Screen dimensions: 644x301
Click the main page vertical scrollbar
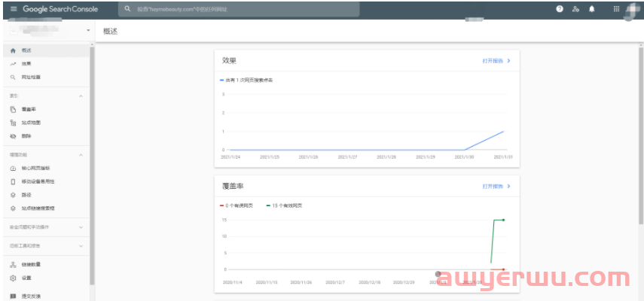click(x=641, y=135)
